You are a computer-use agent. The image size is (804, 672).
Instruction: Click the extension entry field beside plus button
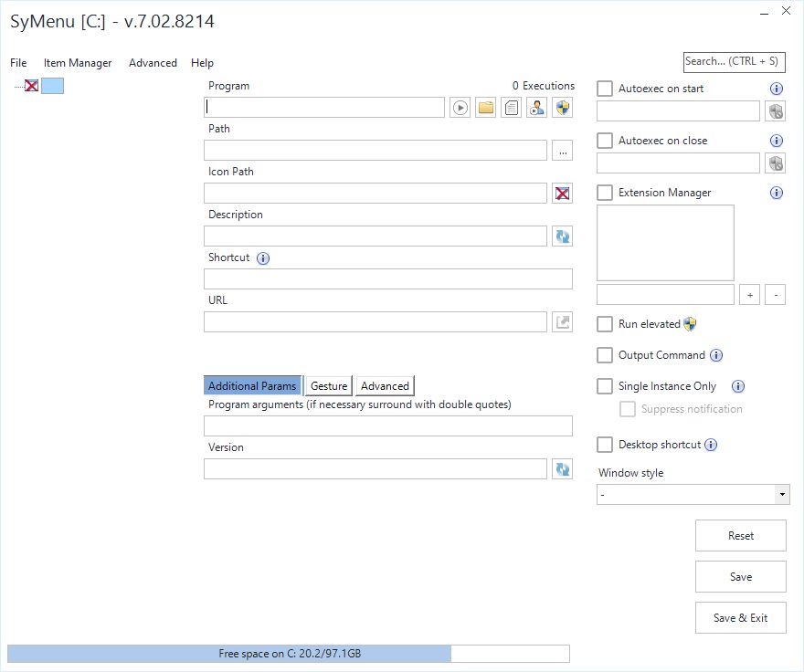point(665,295)
